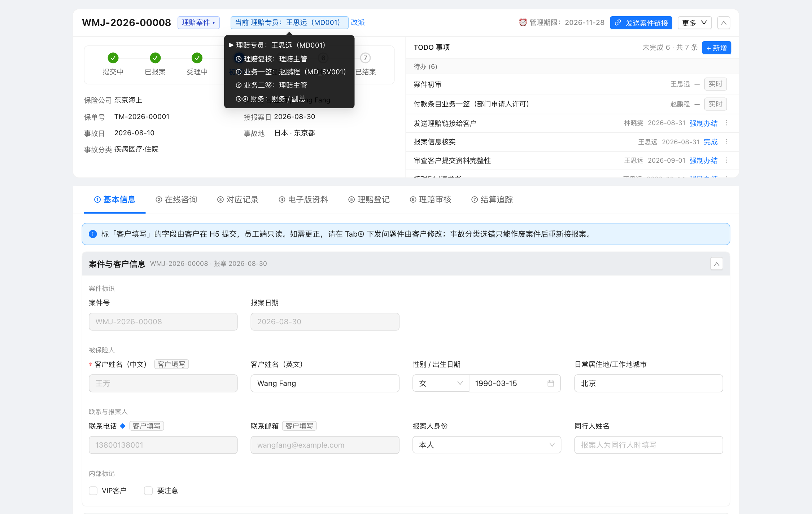Open more options for 发送理赔链接给客户 row
The height and width of the screenshot is (514, 812).
point(727,123)
